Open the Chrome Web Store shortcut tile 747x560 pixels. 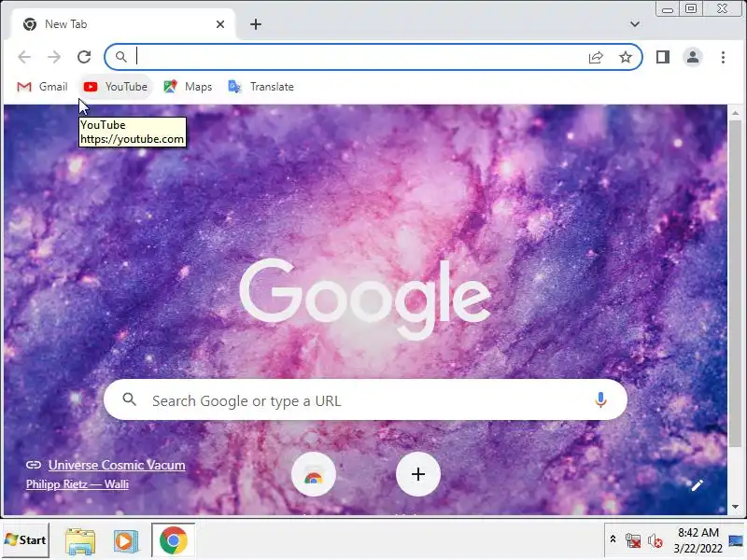314,475
